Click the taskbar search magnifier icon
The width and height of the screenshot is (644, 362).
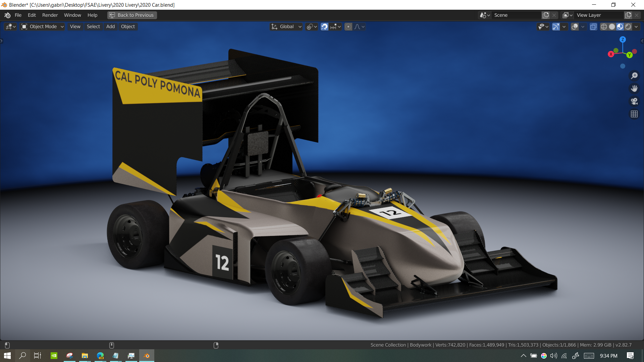22,356
